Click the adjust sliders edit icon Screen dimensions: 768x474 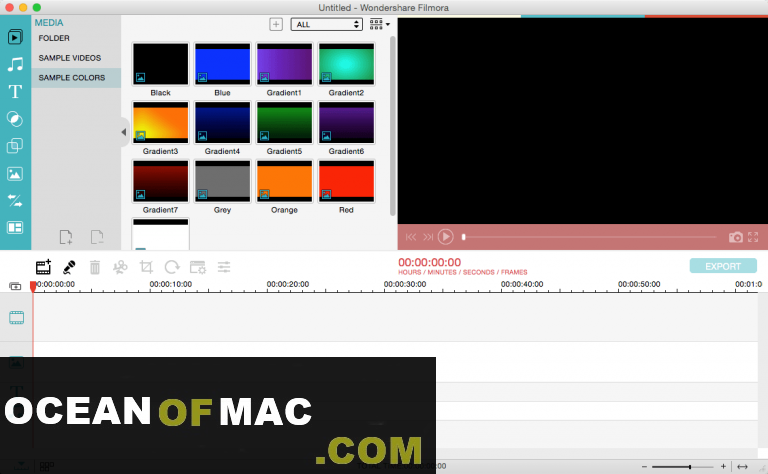pyautogui.click(x=224, y=267)
